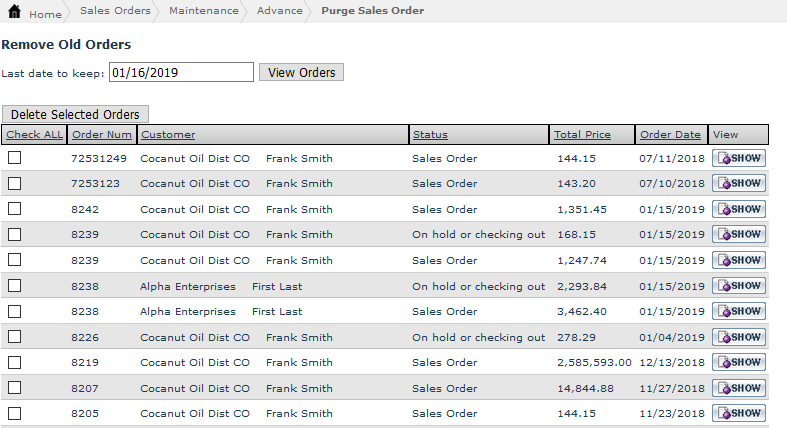Show details for order 8205

[738, 413]
